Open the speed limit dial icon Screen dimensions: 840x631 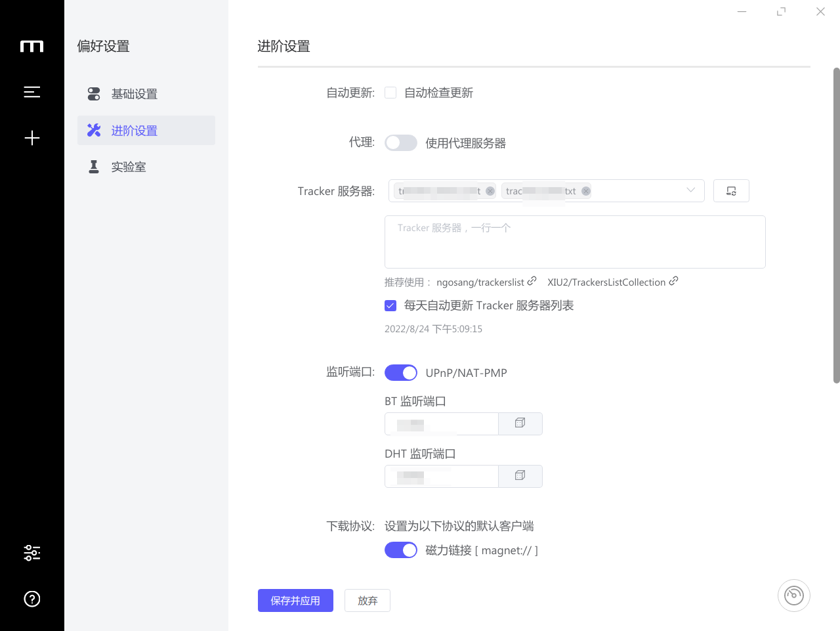pyautogui.click(x=793, y=595)
